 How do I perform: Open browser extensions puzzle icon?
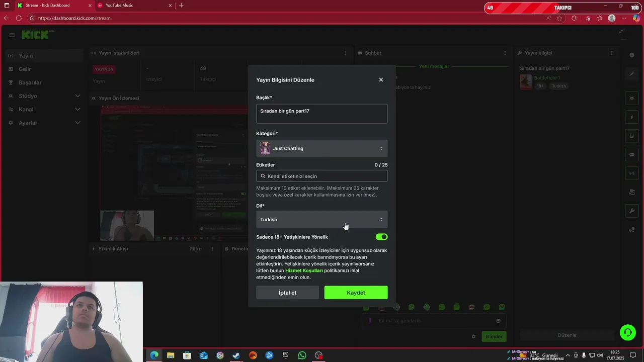[x=574, y=18]
